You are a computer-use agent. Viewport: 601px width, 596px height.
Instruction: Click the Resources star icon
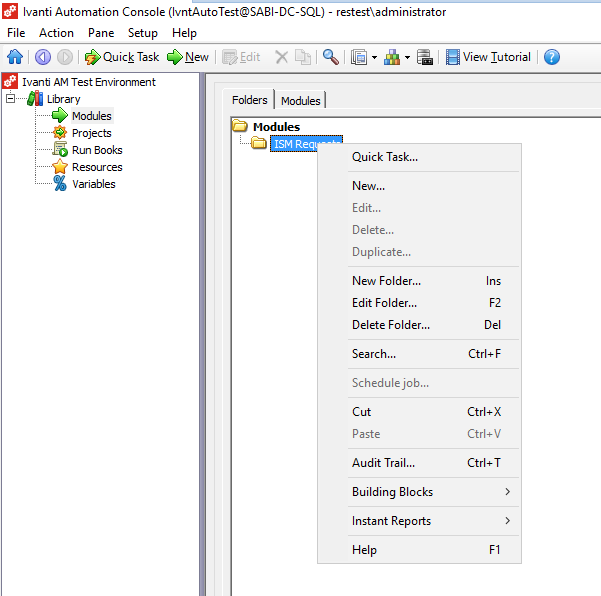pyautogui.click(x=60, y=167)
